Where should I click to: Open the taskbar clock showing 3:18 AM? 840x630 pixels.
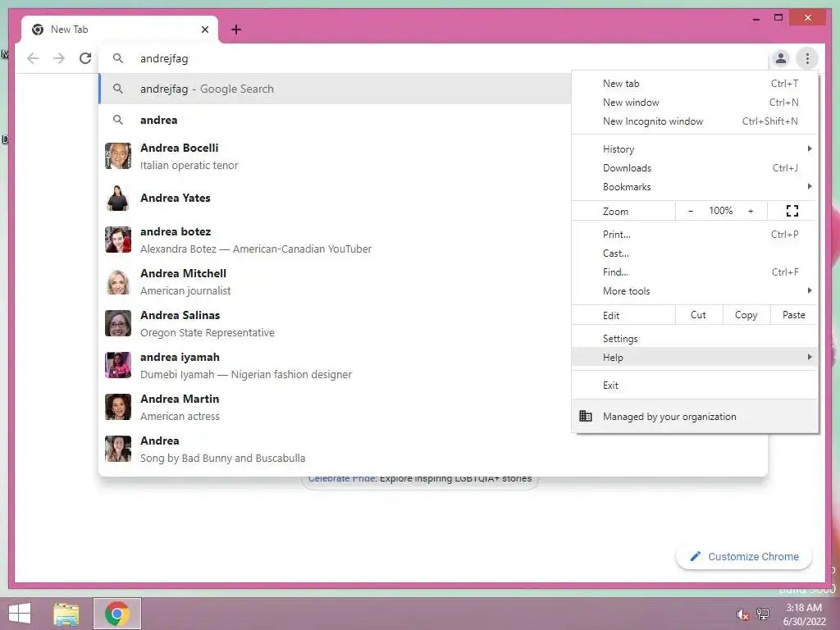[804, 614]
